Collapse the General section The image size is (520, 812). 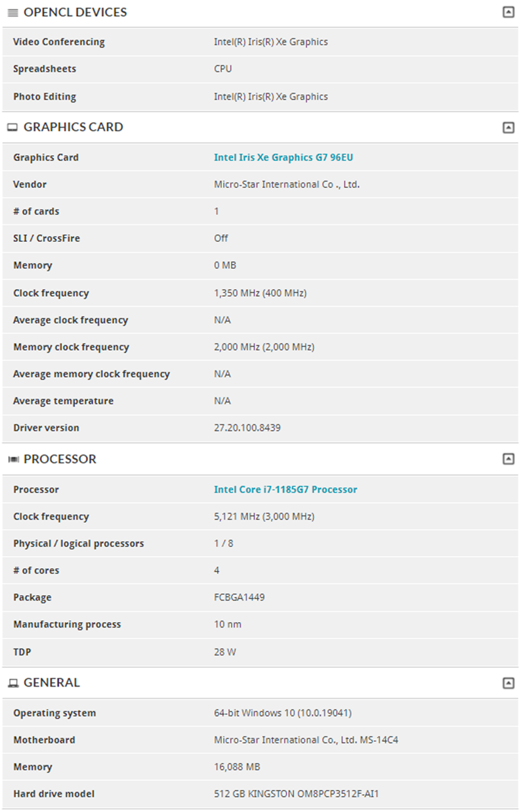tap(509, 683)
